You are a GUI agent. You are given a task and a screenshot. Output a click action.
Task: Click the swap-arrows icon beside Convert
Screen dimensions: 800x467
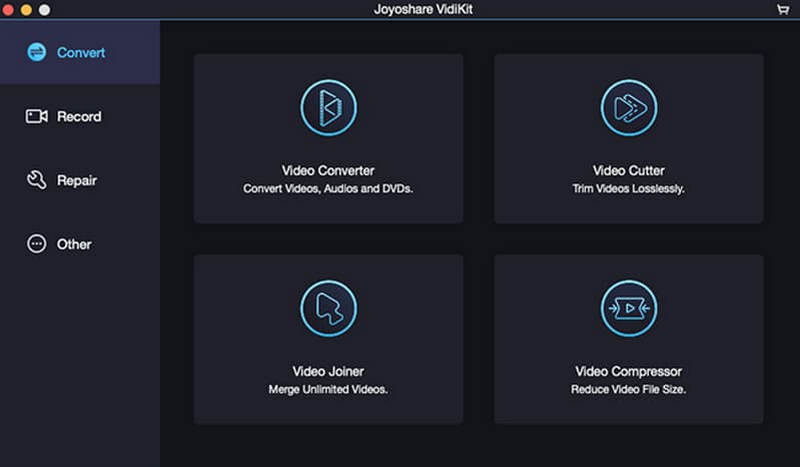tap(37, 52)
